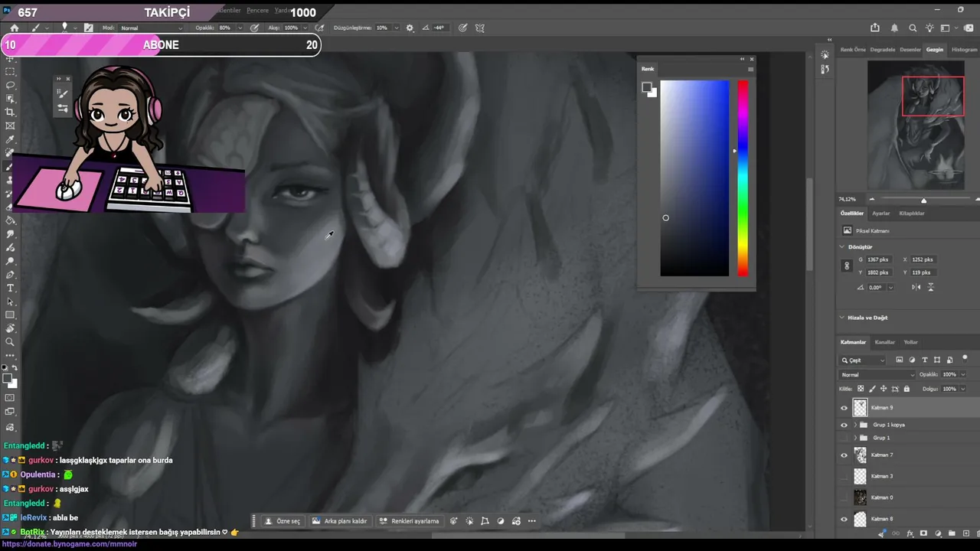Open the search magnifier at top right
The image size is (980, 551).
click(913, 28)
